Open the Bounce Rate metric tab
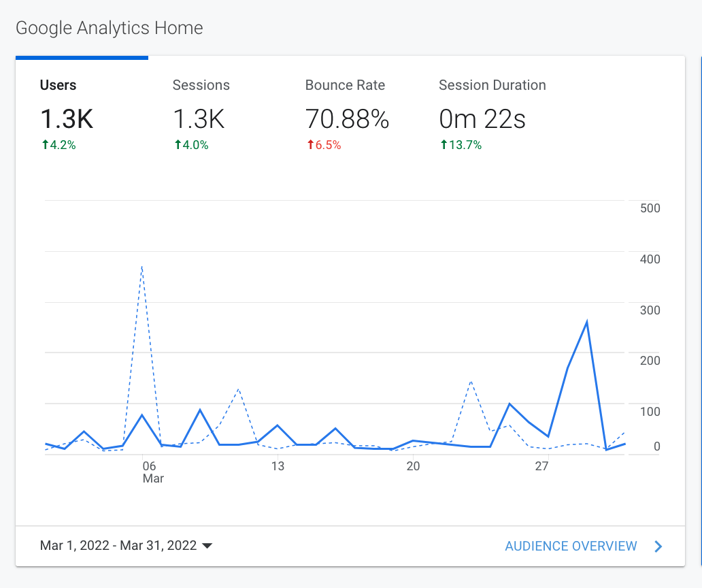The height and width of the screenshot is (588, 702). click(347, 114)
